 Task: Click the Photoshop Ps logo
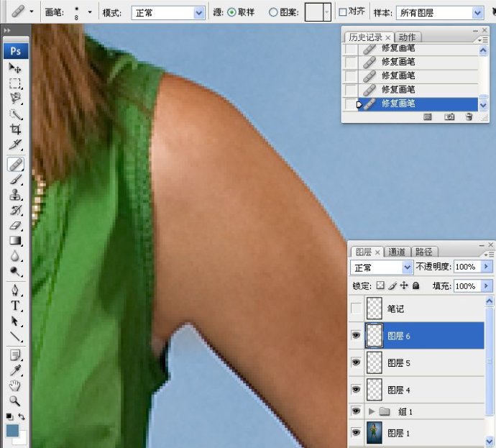16,50
